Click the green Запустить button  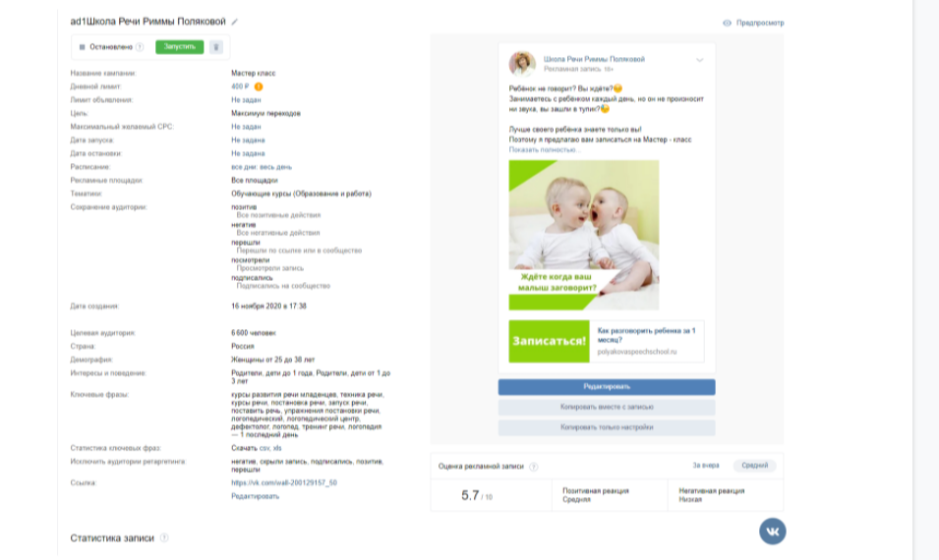[x=180, y=47]
